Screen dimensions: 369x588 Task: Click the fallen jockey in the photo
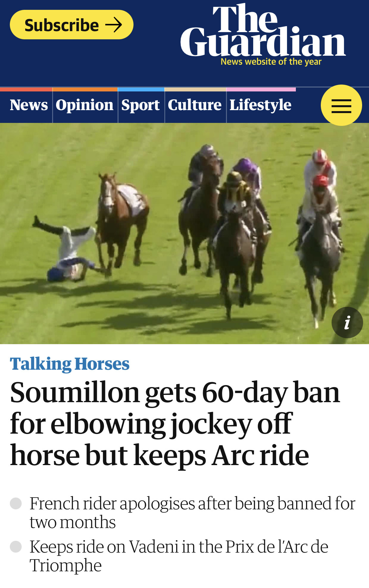point(68,249)
